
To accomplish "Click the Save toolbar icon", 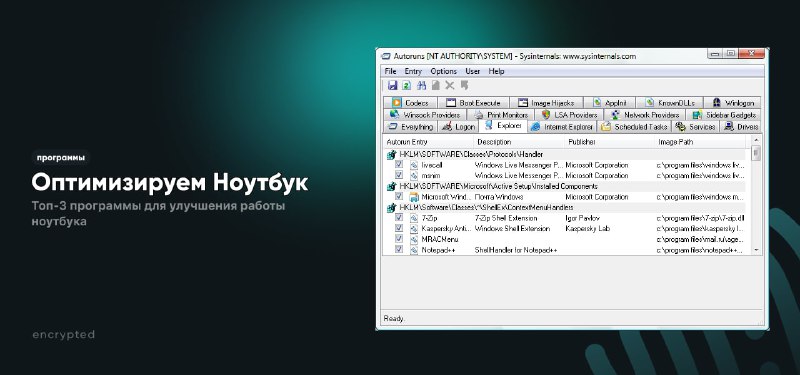I will 392,86.
